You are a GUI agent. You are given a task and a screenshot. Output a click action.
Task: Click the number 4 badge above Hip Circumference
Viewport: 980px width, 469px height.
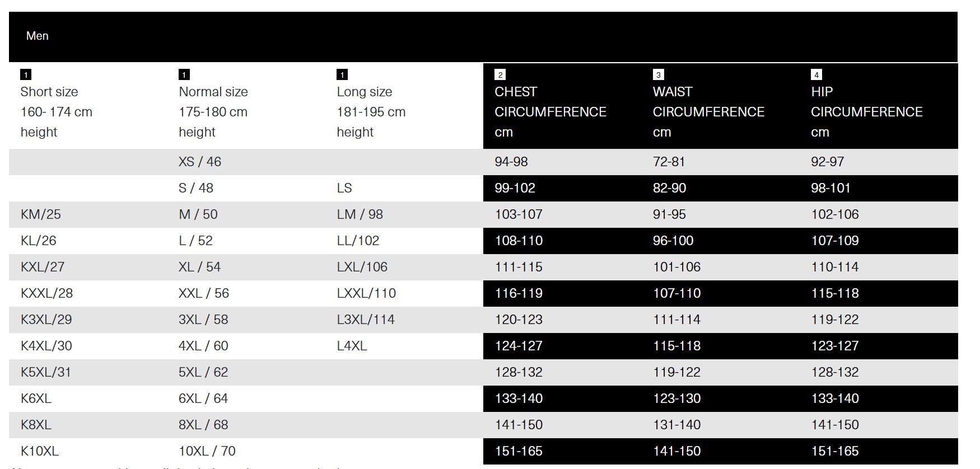pos(816,74)
